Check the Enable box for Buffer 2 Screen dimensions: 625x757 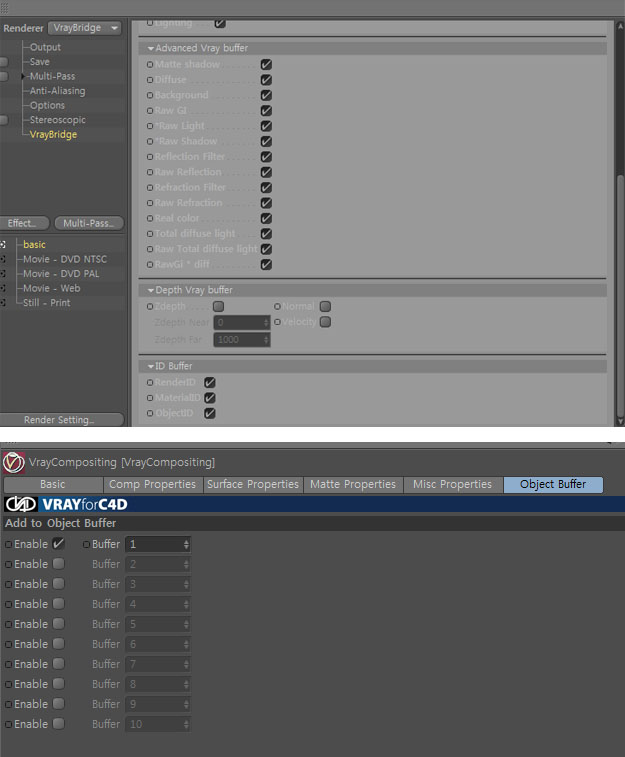click(x=58, y=564)
